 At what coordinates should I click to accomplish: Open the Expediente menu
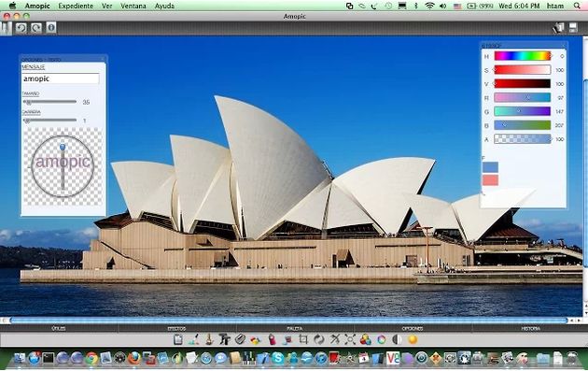pyautogui.click(x=76, y=6)
